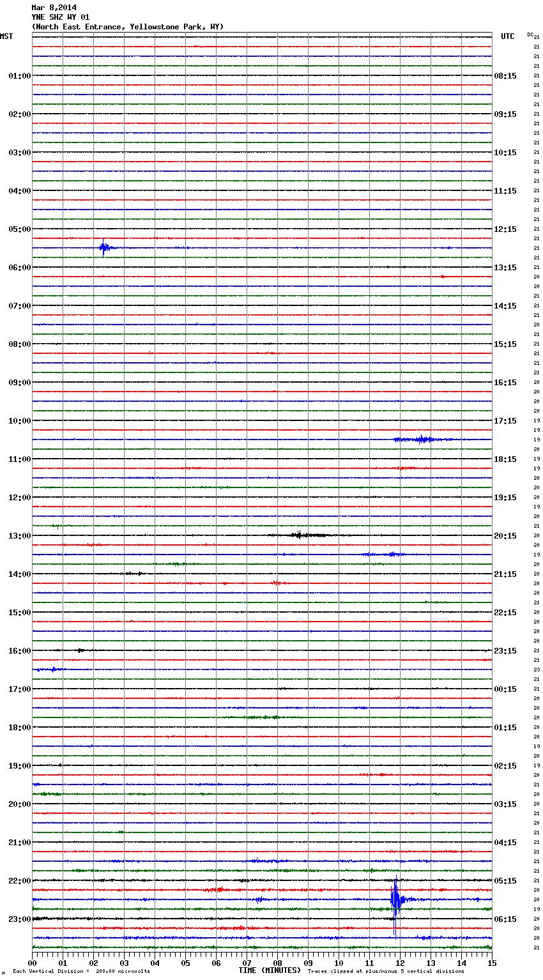This screenshot has width=543, height=980.
Task: Click the 23:00 MST time label
Action: pyautogui.click(x=19, y=919)
